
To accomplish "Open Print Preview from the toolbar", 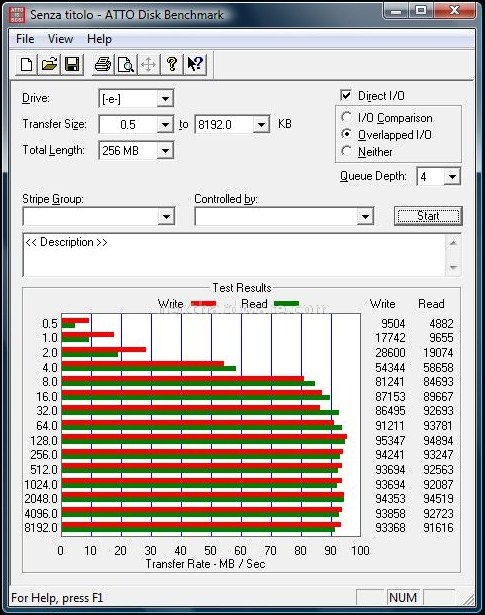I will tap(126, 64).
